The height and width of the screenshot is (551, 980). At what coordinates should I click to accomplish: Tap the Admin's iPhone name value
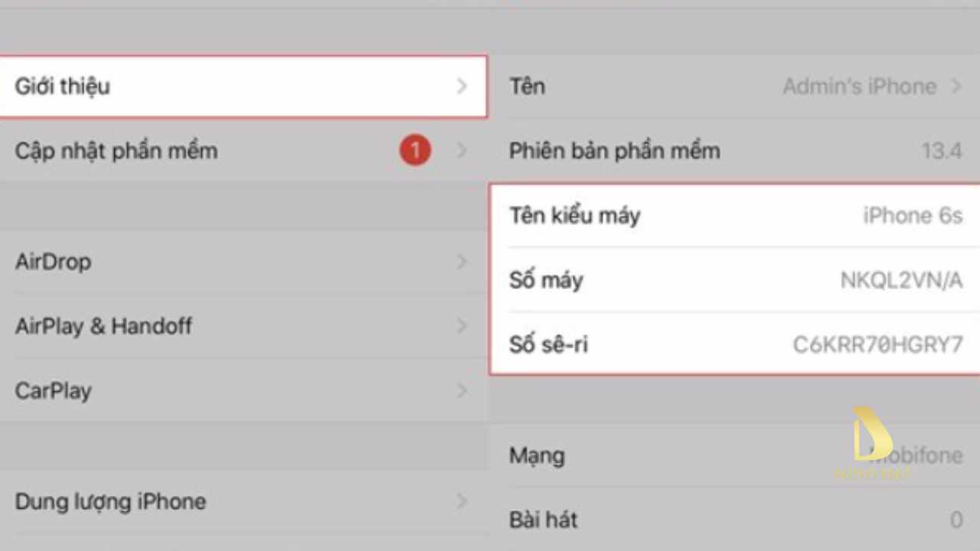pyautogui.click(x=859, y=86)
